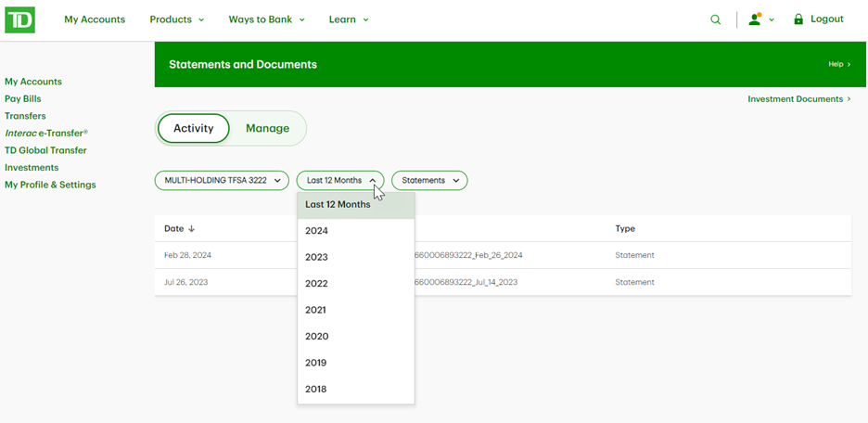Open My Accounts in top navigation
Screen dimensions: 868x423
pos(95,19)
